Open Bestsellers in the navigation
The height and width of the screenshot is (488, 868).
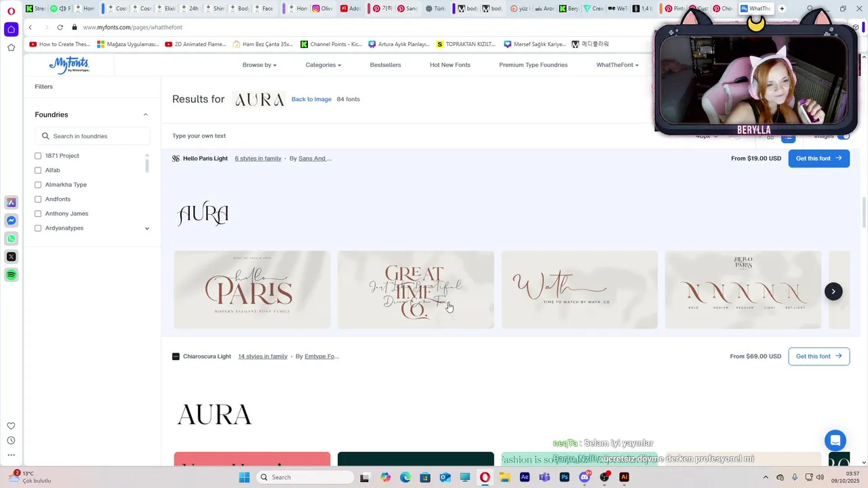[385, 65]
